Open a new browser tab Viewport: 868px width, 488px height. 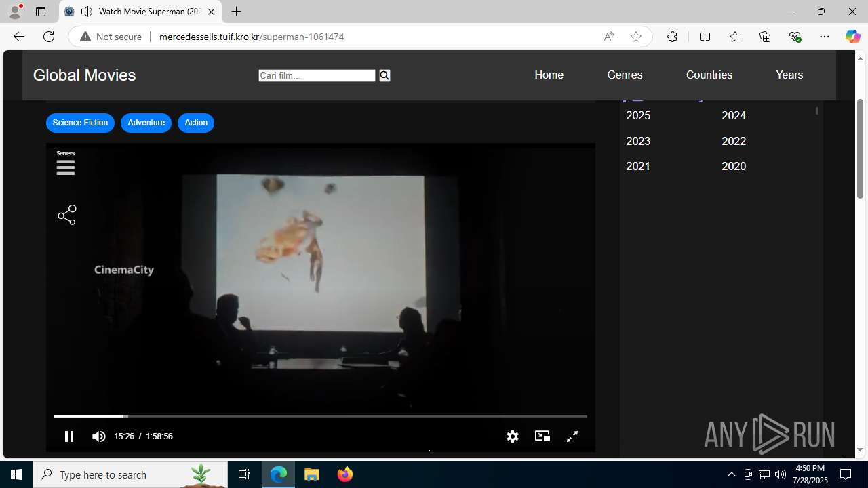pos(236,12)
